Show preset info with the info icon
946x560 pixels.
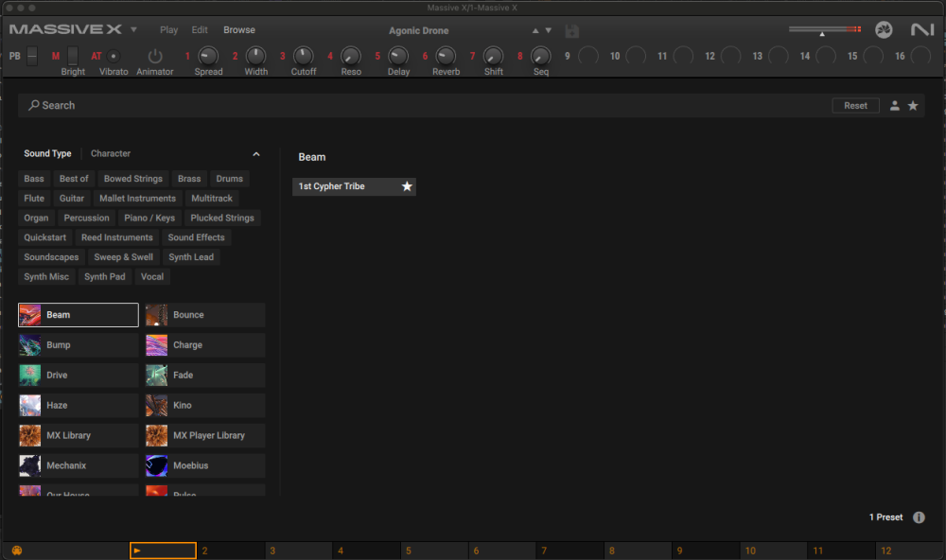919,517
